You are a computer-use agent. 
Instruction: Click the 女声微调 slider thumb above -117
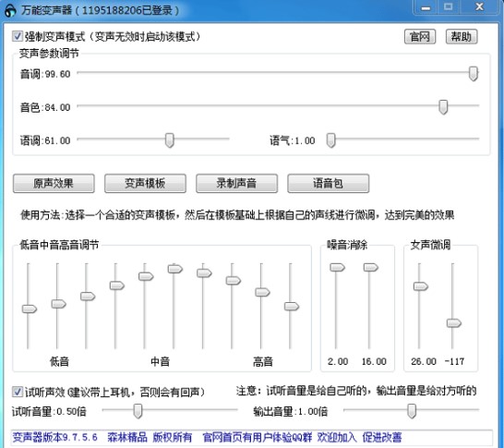tap(454, 323)
